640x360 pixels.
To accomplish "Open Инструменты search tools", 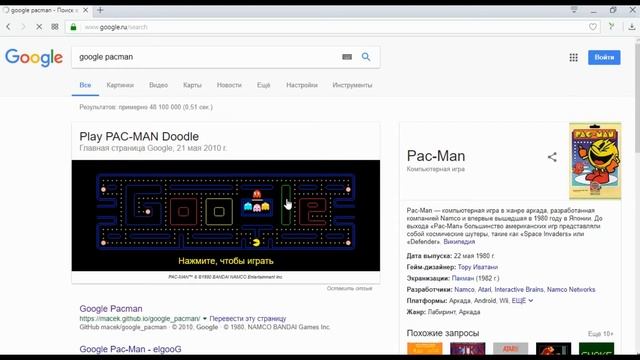I will (x=352, y=85).
